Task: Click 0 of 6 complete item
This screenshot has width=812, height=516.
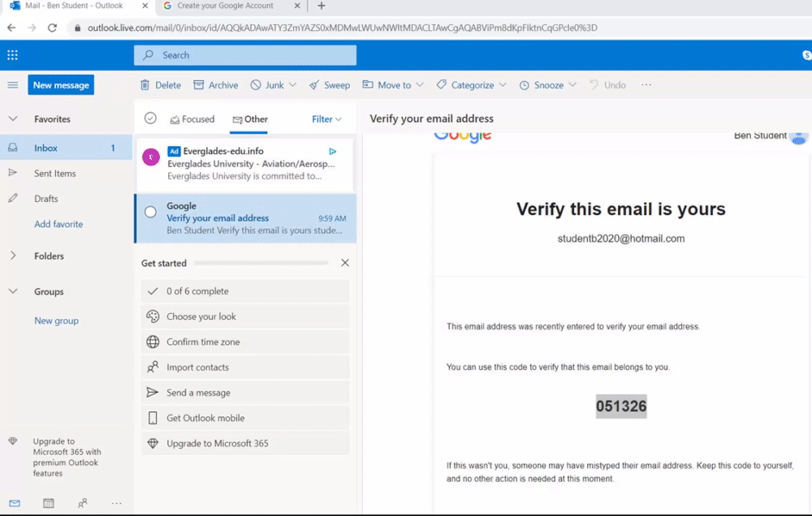Action: pyautogui.click(x=245, y=291)
